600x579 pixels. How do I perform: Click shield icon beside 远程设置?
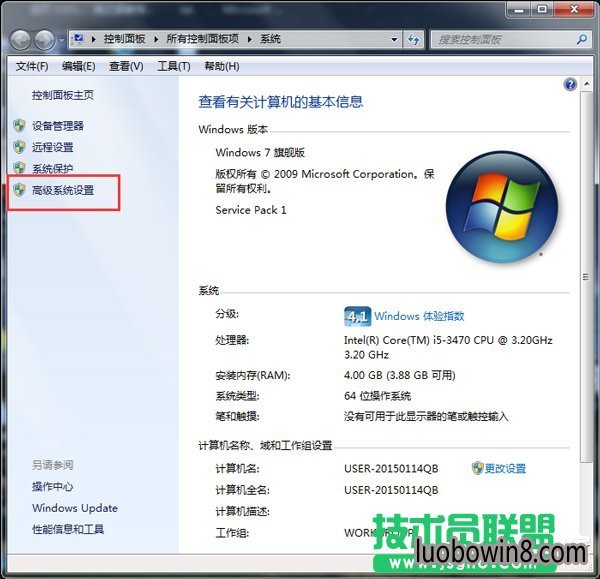pyautogui.click(x=19, y=147)
